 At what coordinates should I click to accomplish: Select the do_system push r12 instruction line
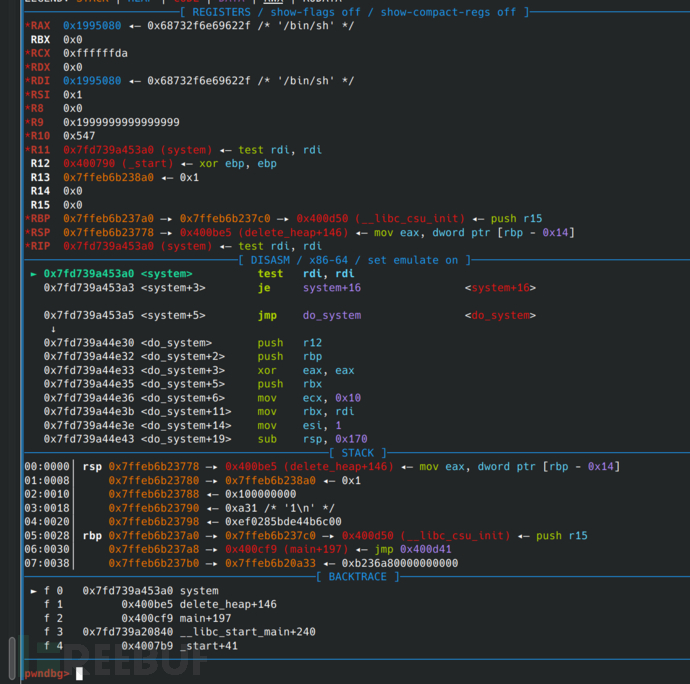183,343
